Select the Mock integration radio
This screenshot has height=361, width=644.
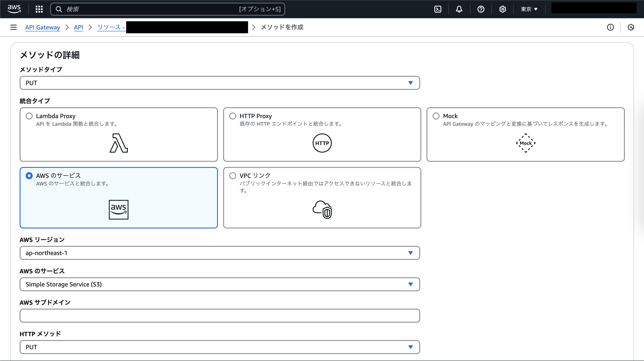click(x=436, y=116)
